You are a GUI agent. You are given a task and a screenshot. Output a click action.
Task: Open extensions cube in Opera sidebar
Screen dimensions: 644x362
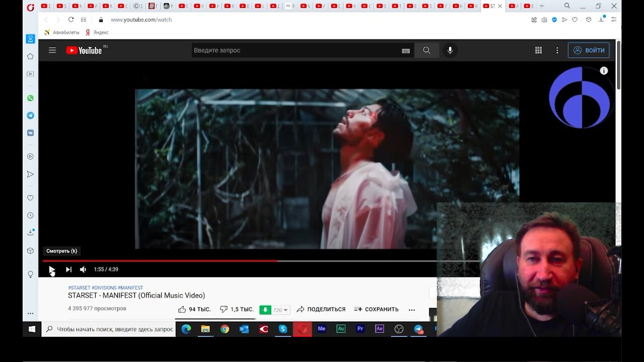30,250
